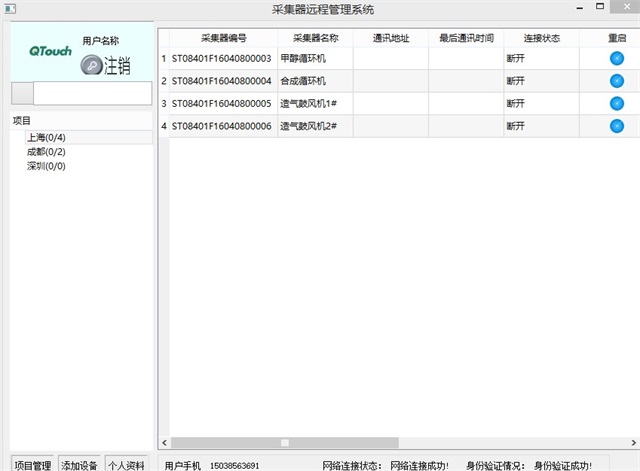Image resolution: width=640 pixels, height=471 pixels.
Task: Click the 注销 logout text
Action: coord(117,65)
